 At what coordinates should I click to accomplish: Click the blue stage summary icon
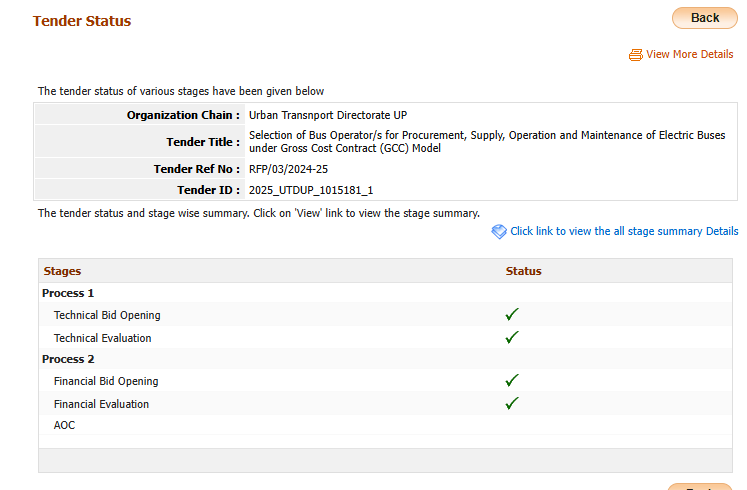[x=499, y=232]
